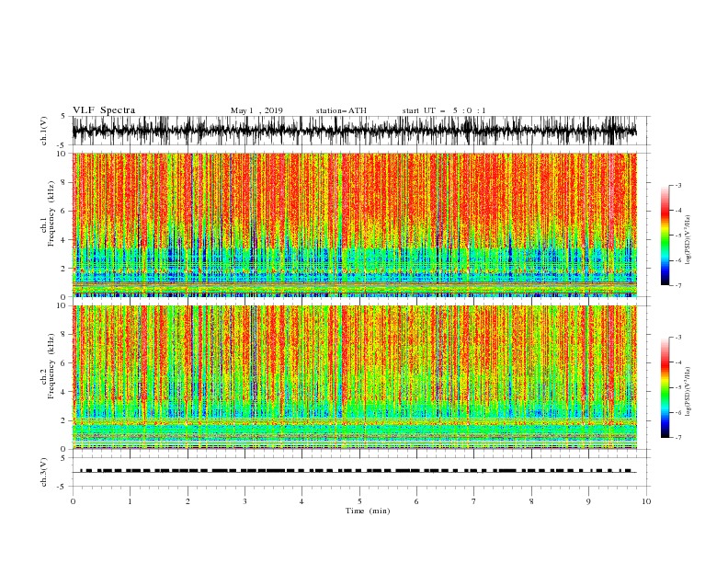The image size is (728, 563).
Task: Click the "ch.3(V)" axis label
Action: (44, 473)
